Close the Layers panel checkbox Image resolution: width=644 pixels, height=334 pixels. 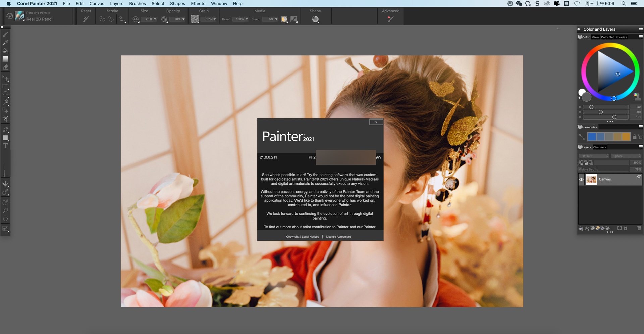pos(580,147)
